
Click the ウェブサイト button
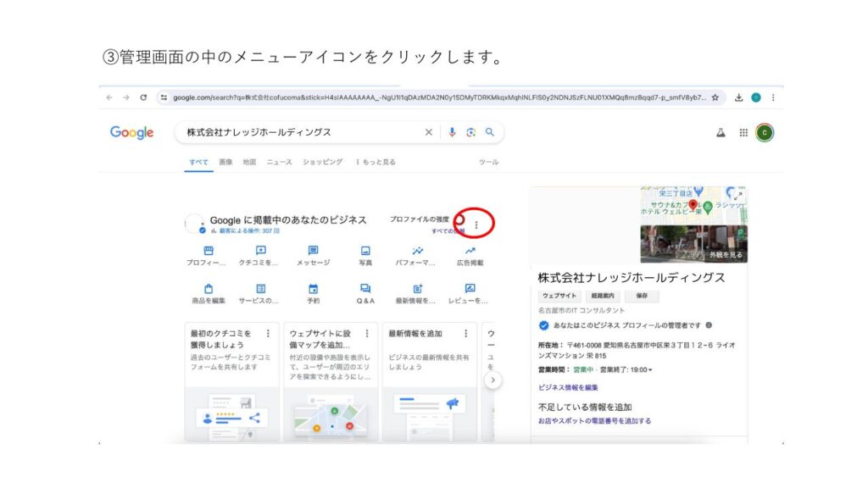click(559, 296)
